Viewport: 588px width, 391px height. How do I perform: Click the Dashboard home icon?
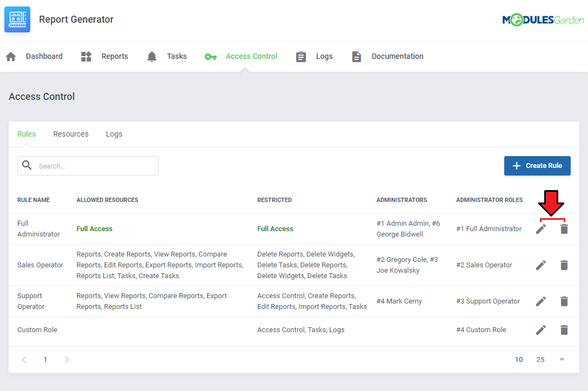[11, 57]
